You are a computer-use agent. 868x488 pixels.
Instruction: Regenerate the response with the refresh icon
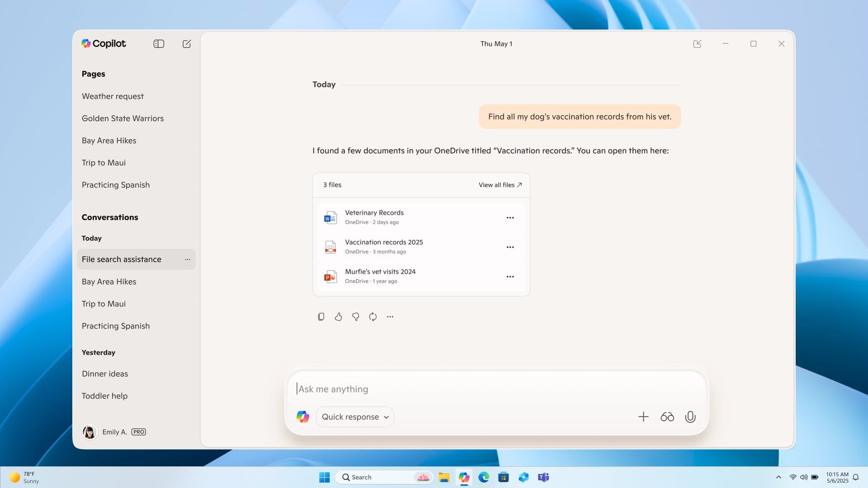[373, 317]
